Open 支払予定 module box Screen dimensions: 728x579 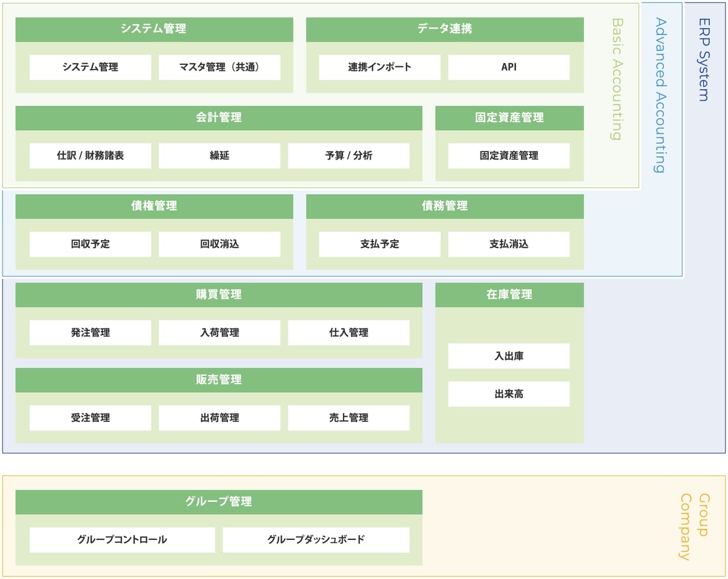(380, 245)
